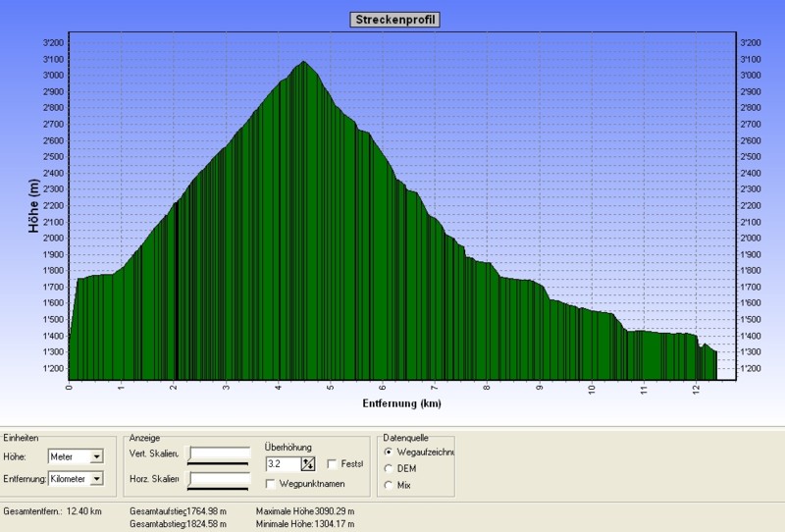Image resolution: width=785 pixels, height=532 pixels.
Task: Click the Maximale Höhe value 3090.29 m
Action: coord(335,511)
